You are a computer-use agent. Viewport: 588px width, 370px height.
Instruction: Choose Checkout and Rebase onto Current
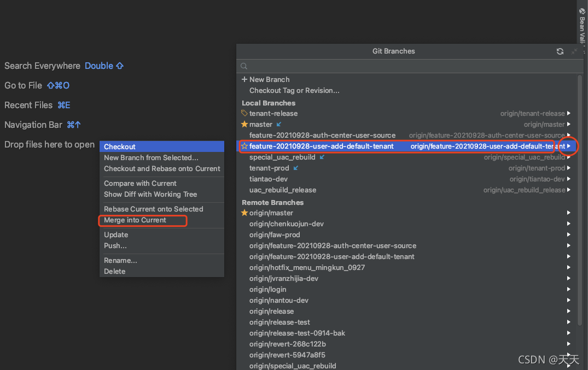click(161, 169)
